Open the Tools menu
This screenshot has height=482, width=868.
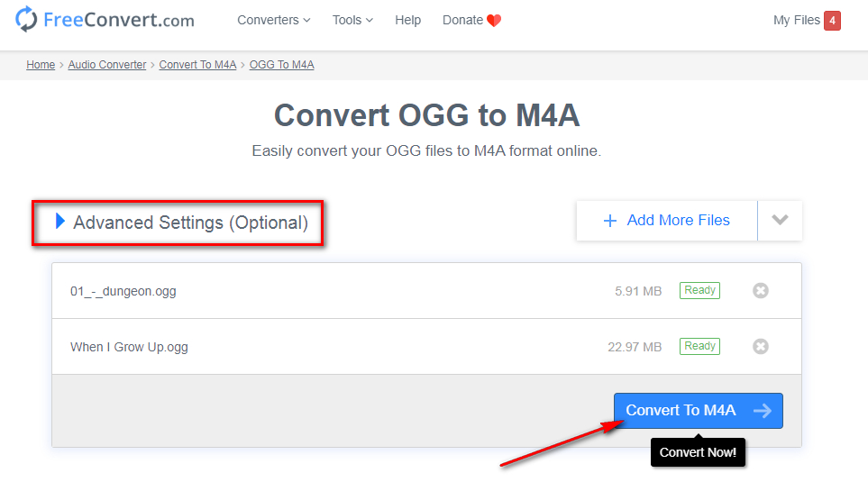click(x=352, y=20)
